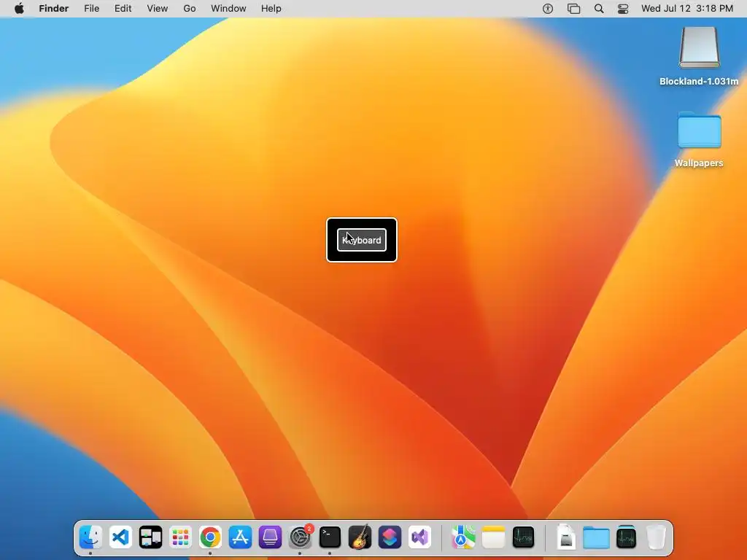
Task: Click the date and time Wed Jul 12
Action: [x=687, y=9]
